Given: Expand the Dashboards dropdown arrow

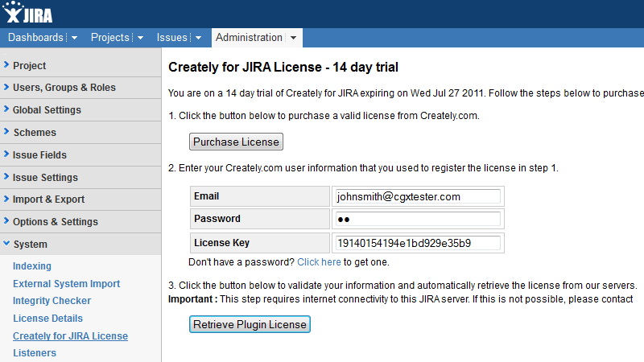Looking at the screenshot, I should point(74,38).
